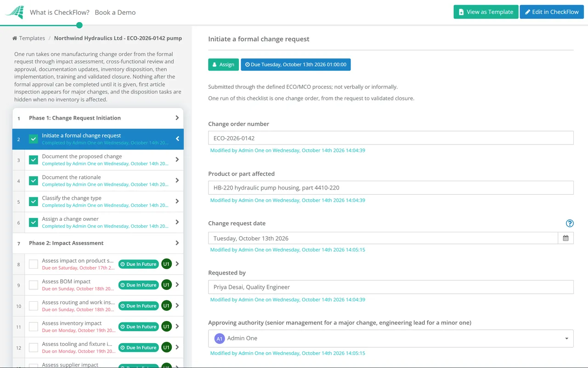Image resolution: width=588 pixels, height=368 pixels.
Task: Click U1 avatar on Assess BOM impact
Action: [x=166, y=285]
